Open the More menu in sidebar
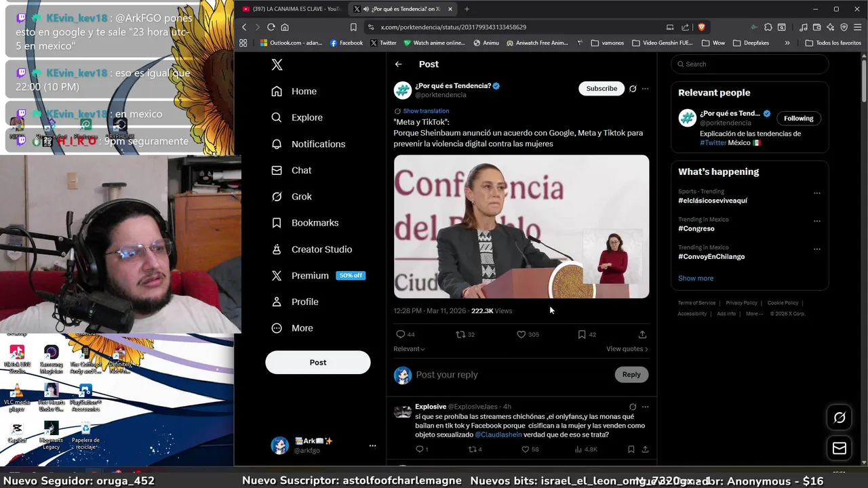The image size is (868, 488). pyautogui.click(x=292, y=328)
